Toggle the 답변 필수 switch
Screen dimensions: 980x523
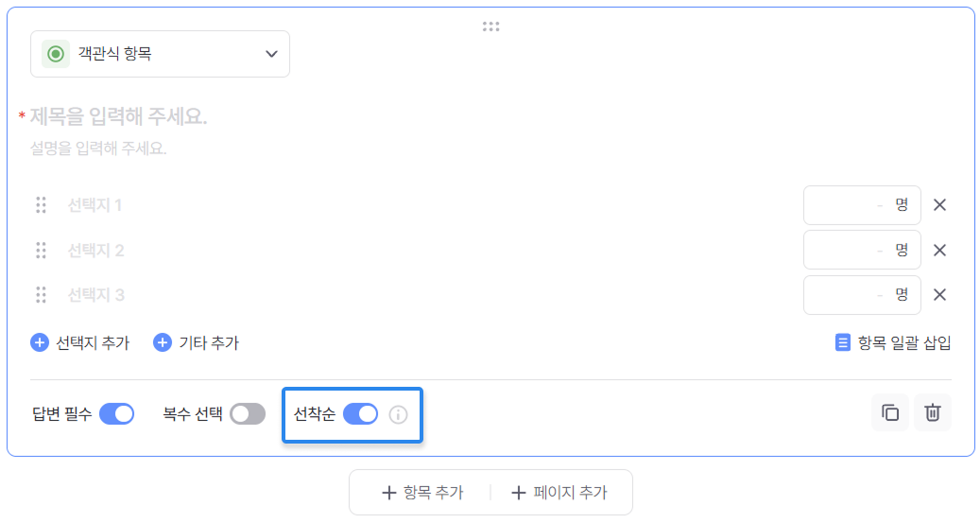point(116,413)
